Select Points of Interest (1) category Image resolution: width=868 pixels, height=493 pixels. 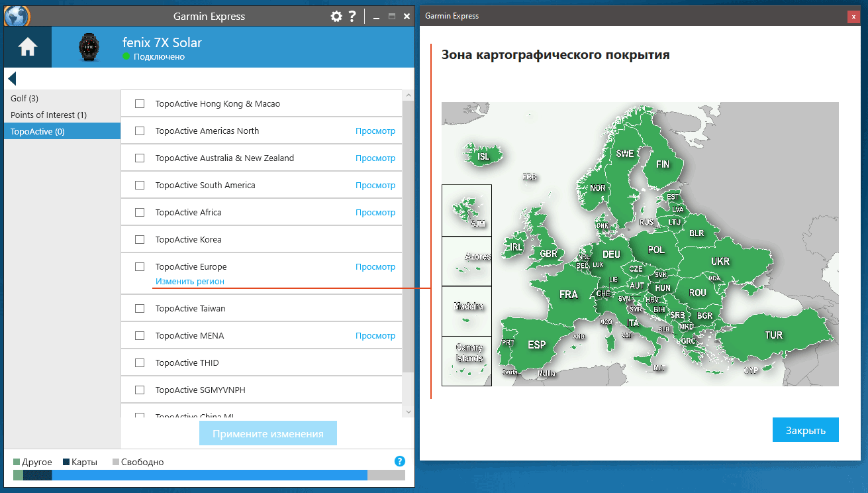click(48, 115)
